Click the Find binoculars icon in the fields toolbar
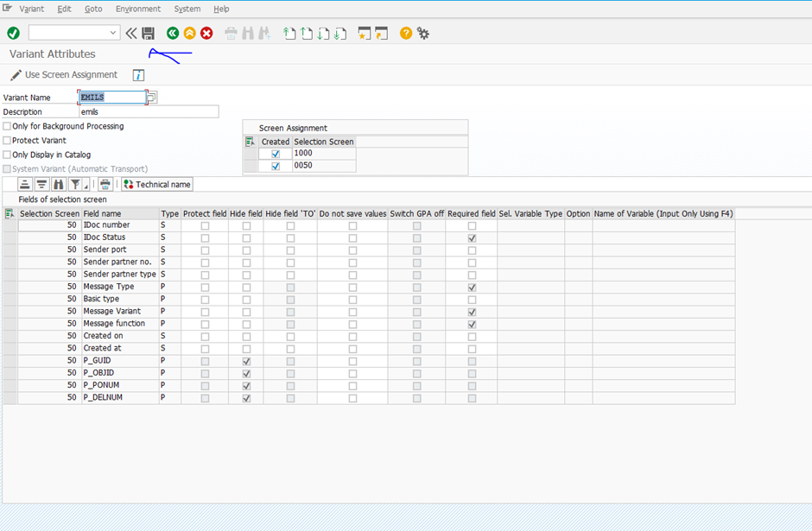 [58, 185]
